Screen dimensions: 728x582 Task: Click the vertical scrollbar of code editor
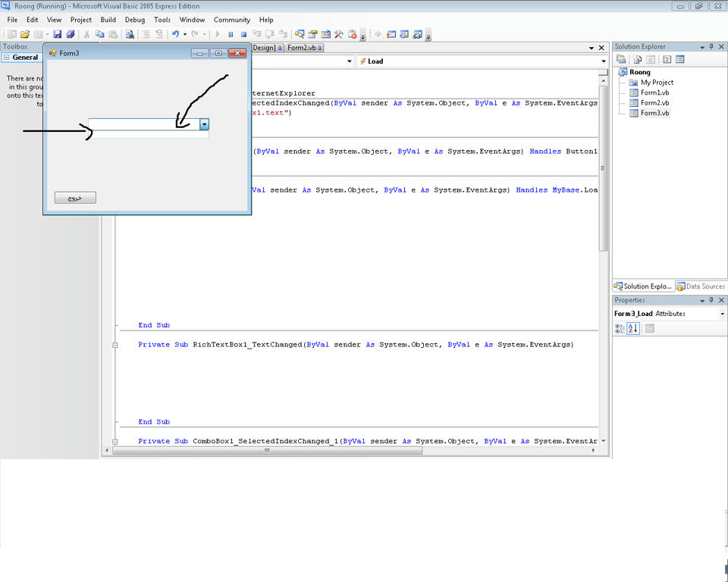point(603,167)
